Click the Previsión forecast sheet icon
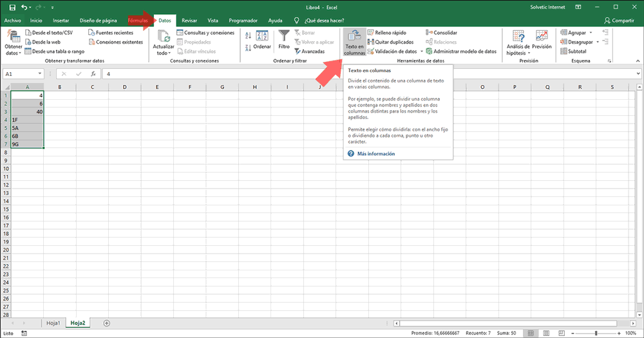This screenshot has height=338, width=644. [542, 37]
